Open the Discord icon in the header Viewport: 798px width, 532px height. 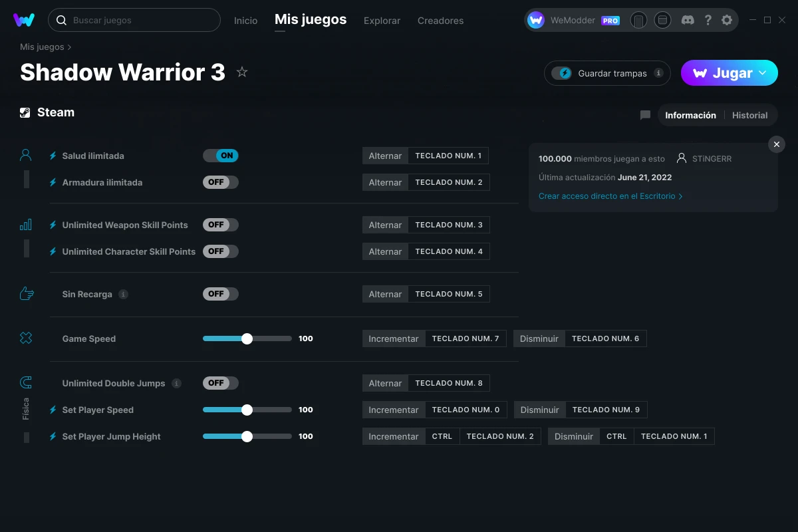[x=688, y=20]
